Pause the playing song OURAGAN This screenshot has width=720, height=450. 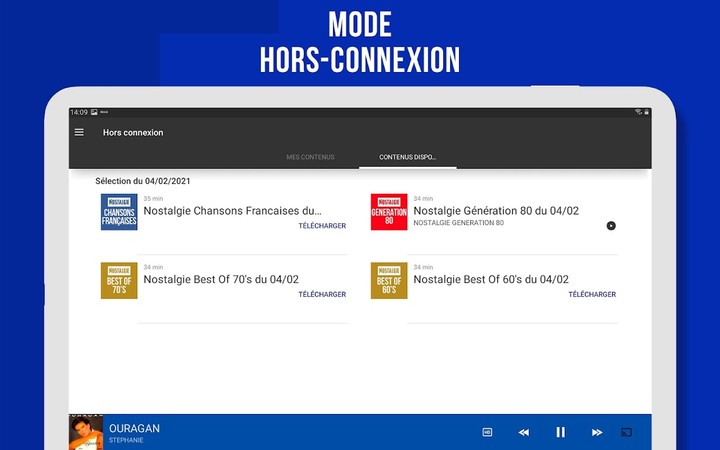561,432
